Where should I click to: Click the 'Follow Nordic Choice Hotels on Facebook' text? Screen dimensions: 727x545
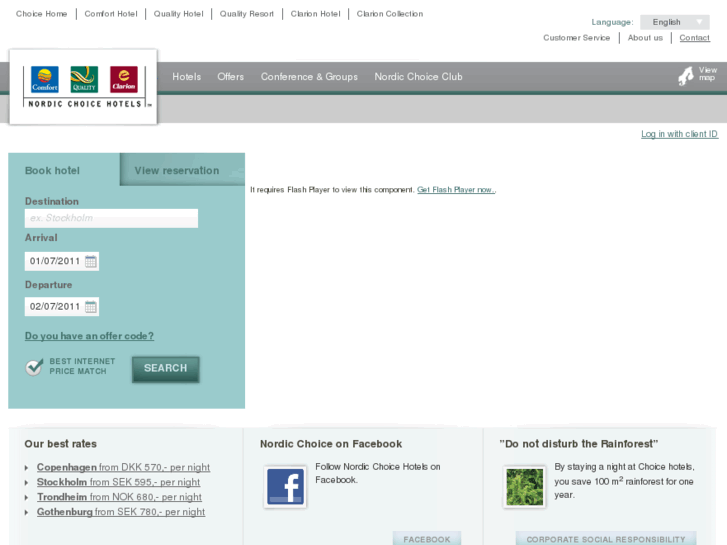point(378,473)
